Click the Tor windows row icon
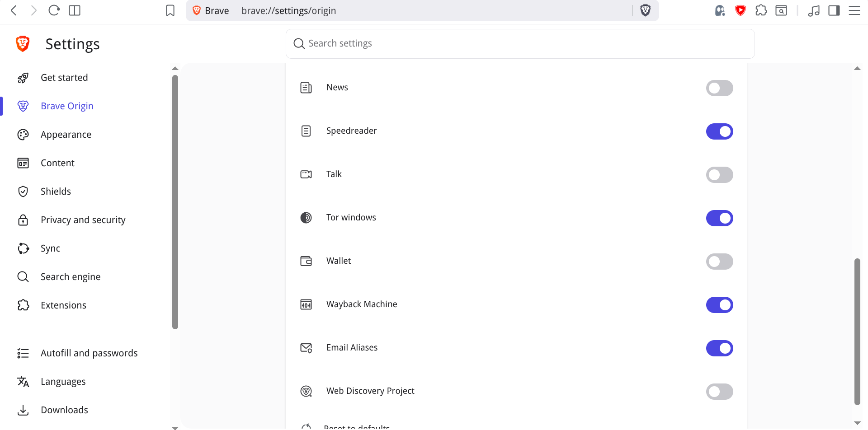868x430 pixels. (x=306, y=218)
